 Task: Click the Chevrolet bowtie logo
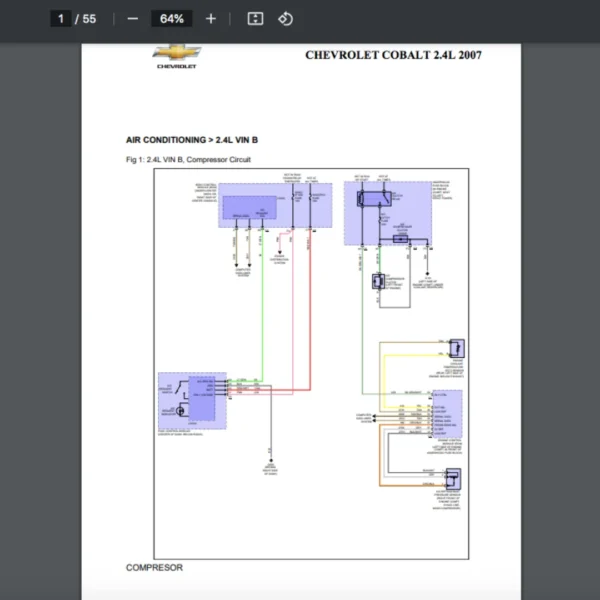coord(177,54)
